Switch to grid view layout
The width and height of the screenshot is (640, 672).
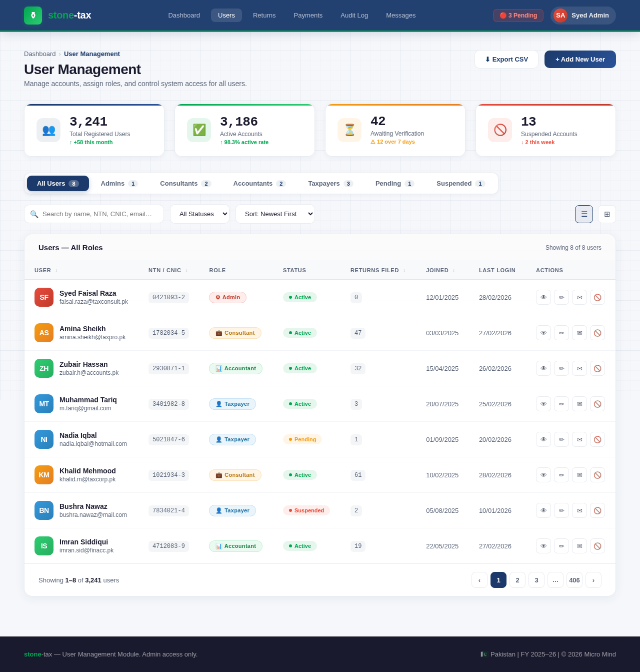606,214
